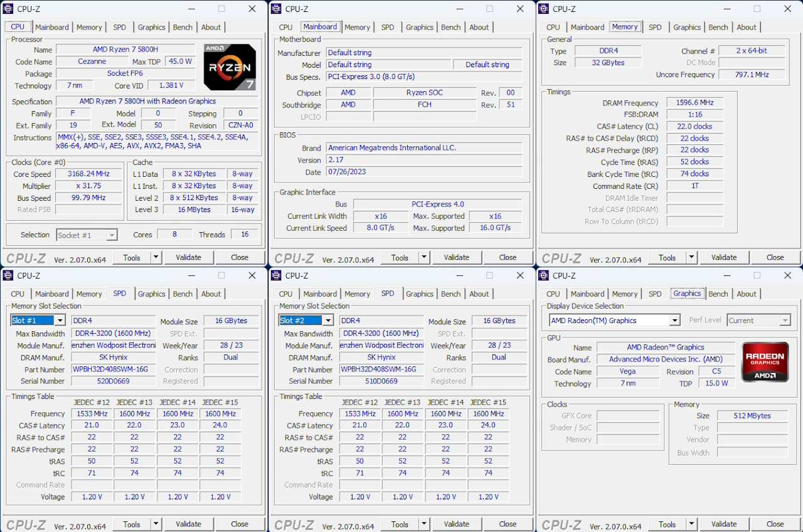The width and height of the screenshot is (803, 532).
Task: Click the Tools button in Slot #2 SPD window
Action: point(400,524)
